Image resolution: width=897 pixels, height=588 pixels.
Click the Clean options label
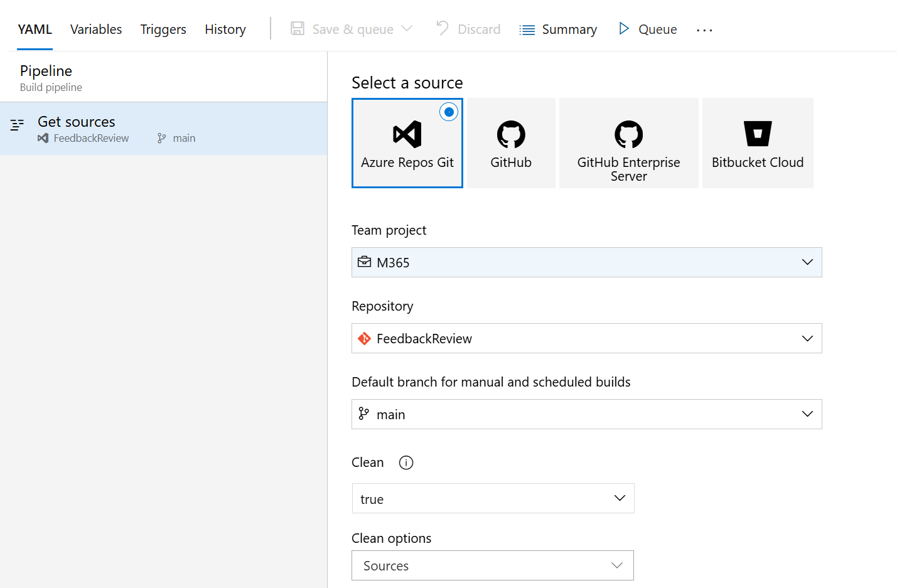point(392,538)
